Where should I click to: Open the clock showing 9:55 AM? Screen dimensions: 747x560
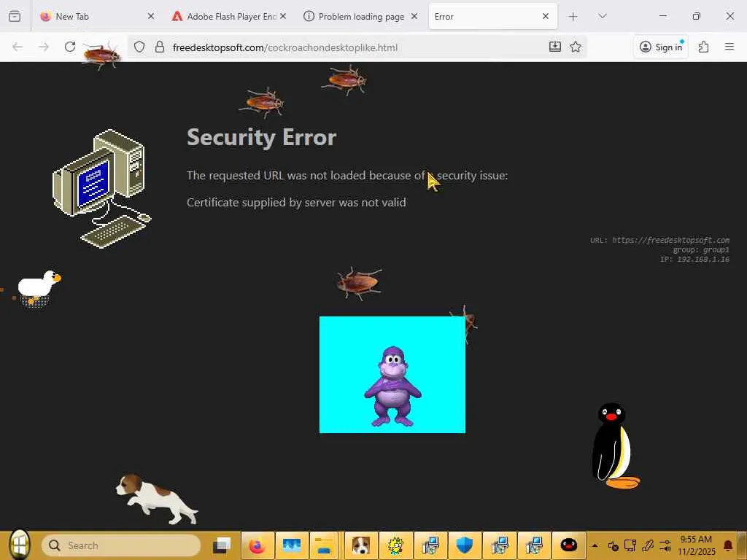[697, 545]
